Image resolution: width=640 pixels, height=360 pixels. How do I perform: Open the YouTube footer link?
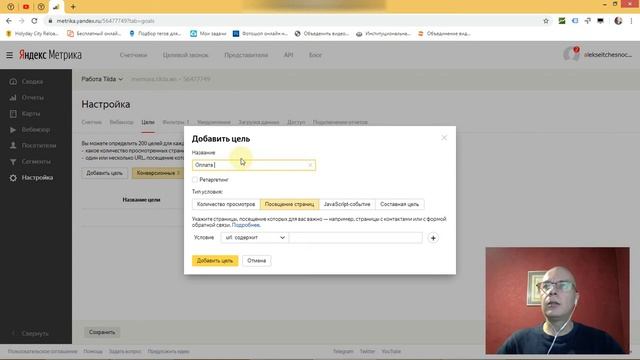(391, 351)
